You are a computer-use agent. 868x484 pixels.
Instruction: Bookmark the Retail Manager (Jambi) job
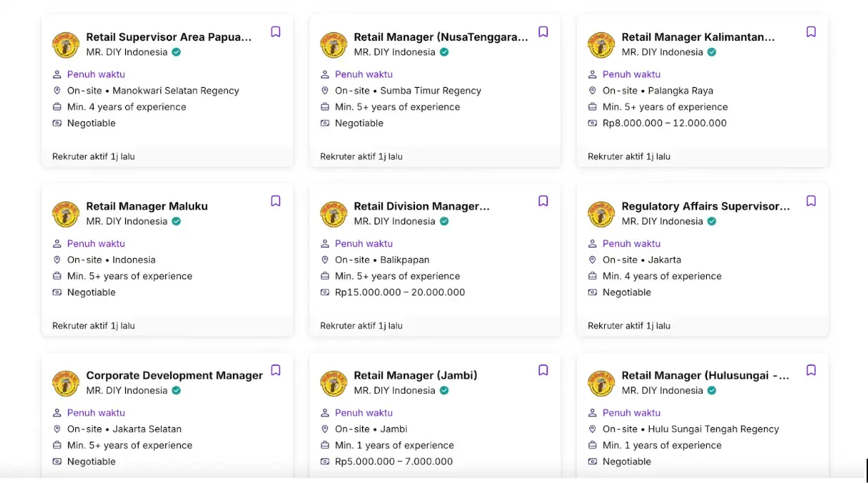pos(543,370)
